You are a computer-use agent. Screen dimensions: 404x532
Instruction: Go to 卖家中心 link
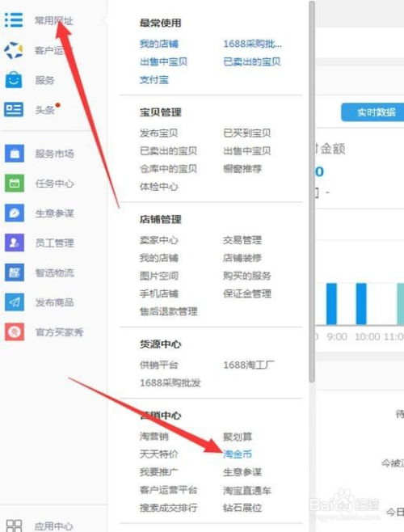[158, 240]
